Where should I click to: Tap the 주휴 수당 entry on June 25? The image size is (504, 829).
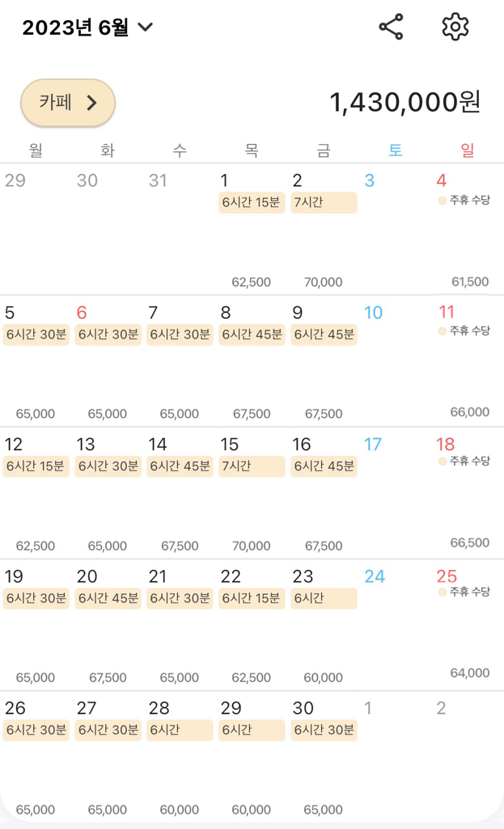(x=464, y=592)
